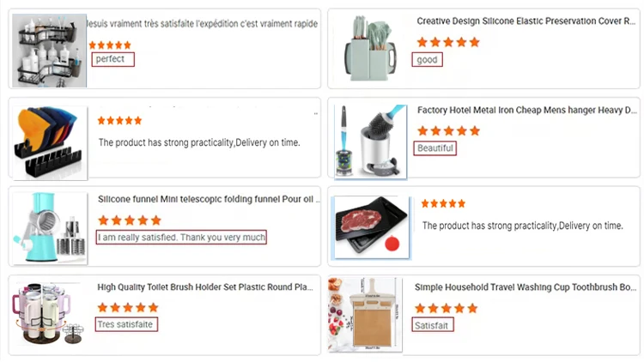The width and height of the screenshot is (644, 362).
Task: Open the Creative Design Silicone Elastic Preservation Cover listing
Action: point(526,21)
